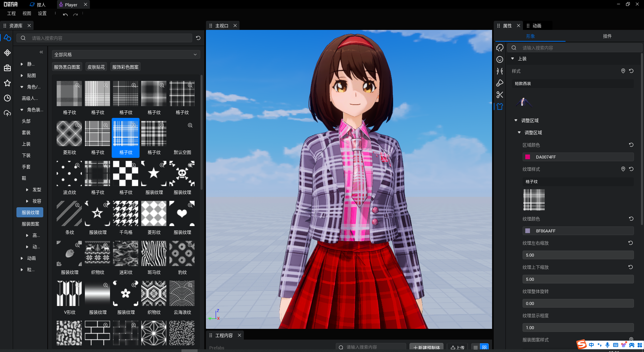Expand the 动画 tree node

point(22,258)
